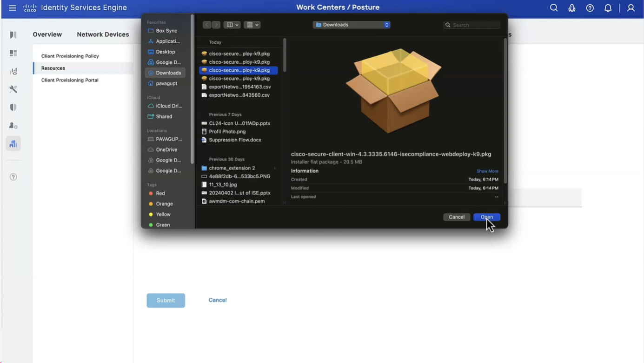
Task: Select the Red color tag
Action: coord(160,193)
